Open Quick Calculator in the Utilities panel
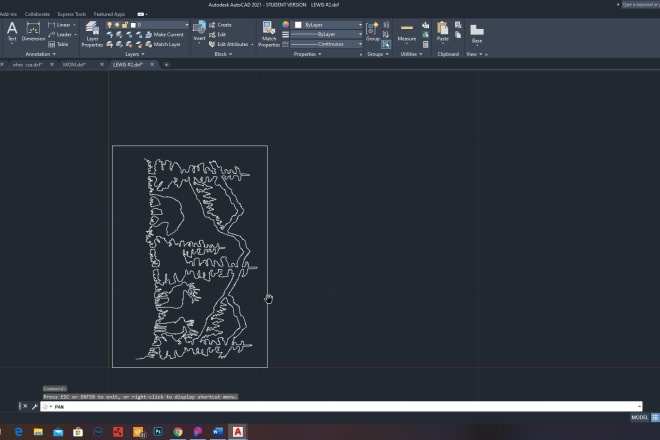Image resolution: width=660 pixels, height=440 pixels. (426, 44)
